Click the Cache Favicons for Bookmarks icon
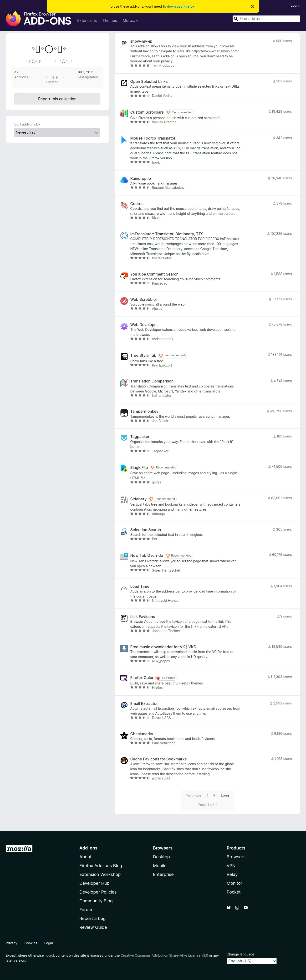306x980 pixels. point(124,761)
